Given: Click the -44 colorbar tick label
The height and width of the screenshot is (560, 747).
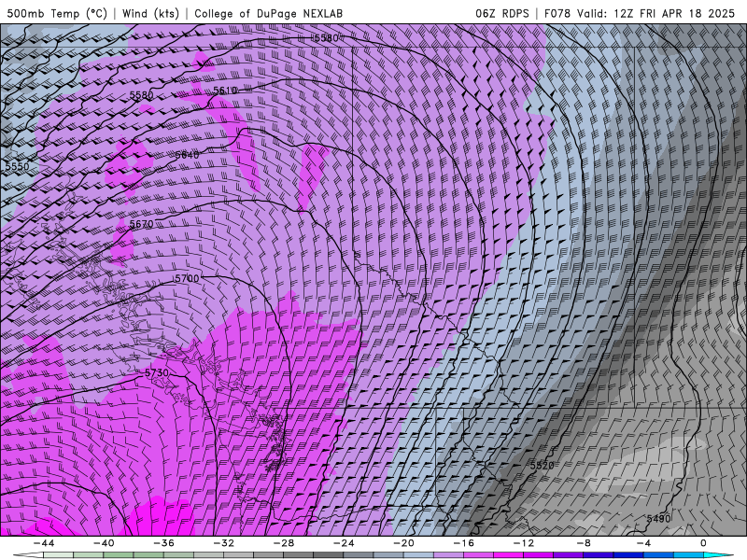Looking at the screenshot, I should [44, 543].
